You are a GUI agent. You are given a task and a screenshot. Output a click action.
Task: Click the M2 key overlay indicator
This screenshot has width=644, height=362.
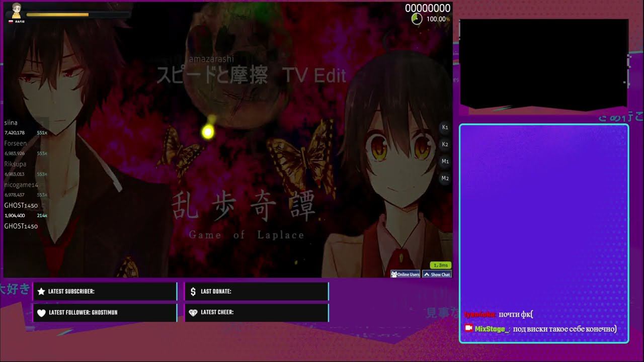445,178
